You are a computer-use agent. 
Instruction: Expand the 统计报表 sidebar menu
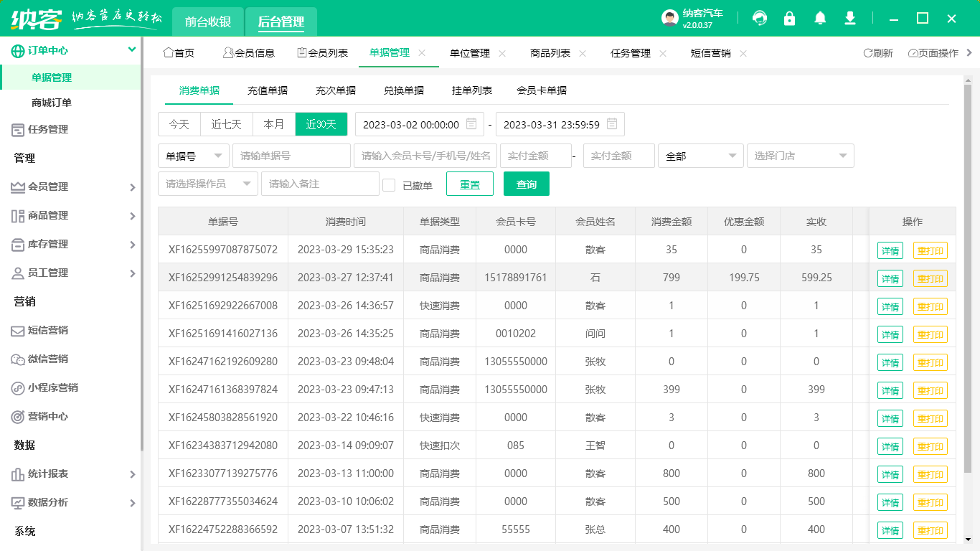(x=132, y=474)
